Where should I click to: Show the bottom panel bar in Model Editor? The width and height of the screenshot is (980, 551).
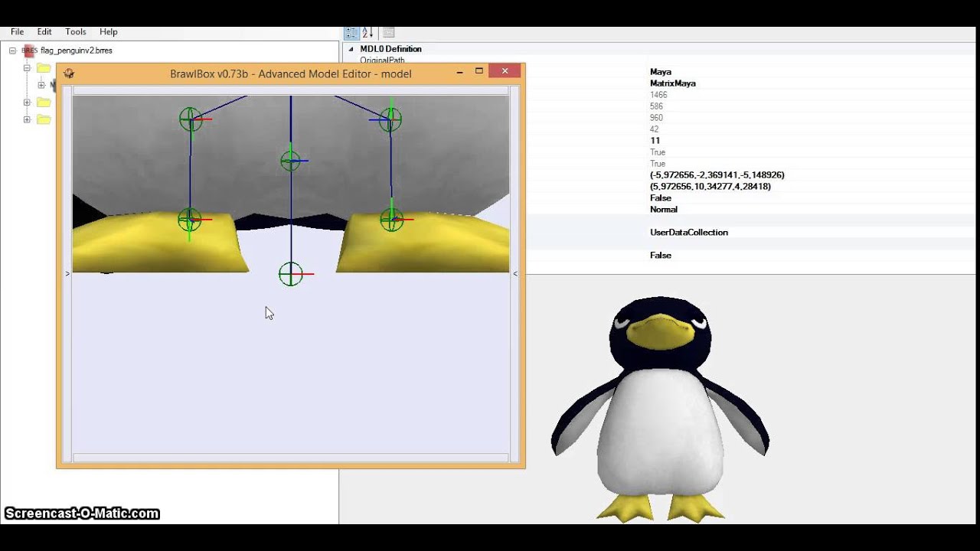[x=291, y=458]
